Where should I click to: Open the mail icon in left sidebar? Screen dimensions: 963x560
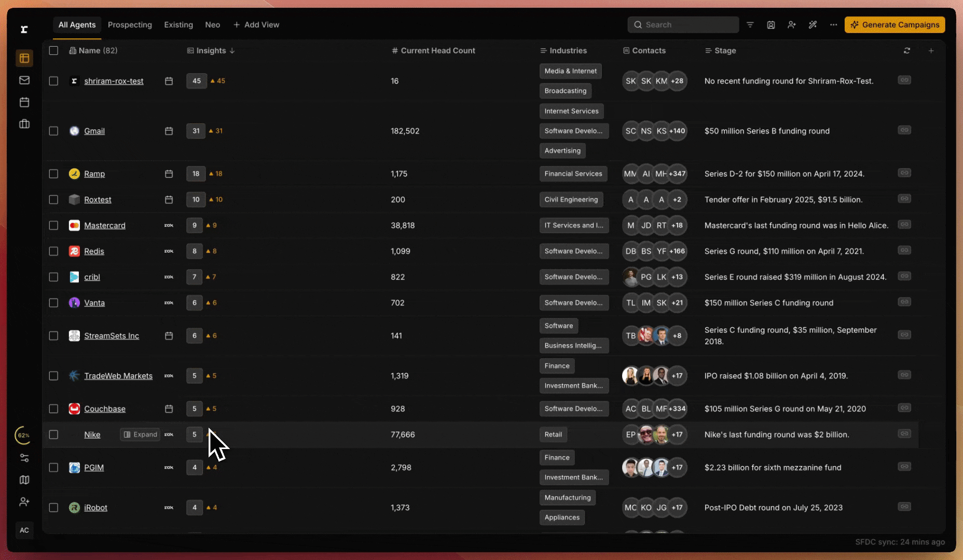pos(24,80)
